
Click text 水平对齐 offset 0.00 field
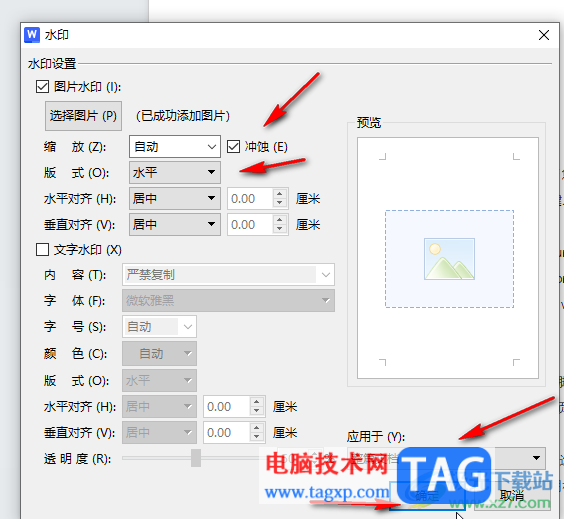coord(227,406)
